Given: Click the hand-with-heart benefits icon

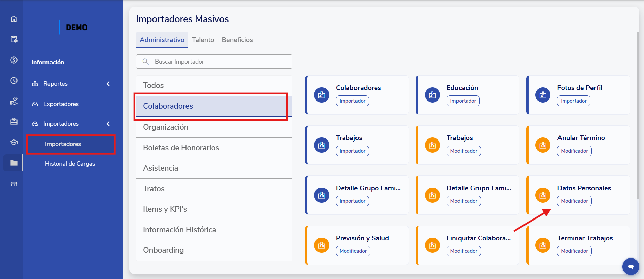Looking at the screenshot, I should pyautogui.click(x=14, y=101).
